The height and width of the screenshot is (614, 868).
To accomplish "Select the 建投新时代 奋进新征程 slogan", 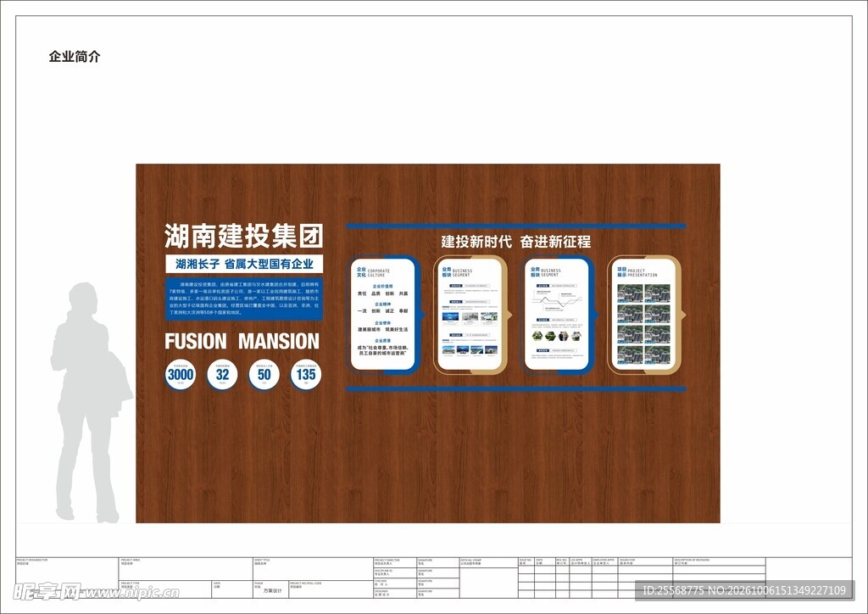I will (516, 242).
